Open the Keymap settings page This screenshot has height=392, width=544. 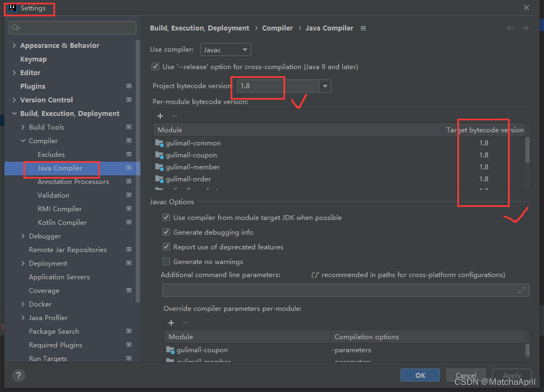pos(33,59)
